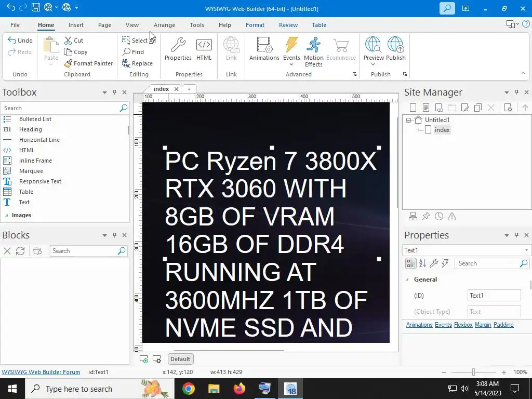Switch to the Insert ribbon tab
This screenshot has height=399, width=532.
click(x=76, y=25)
